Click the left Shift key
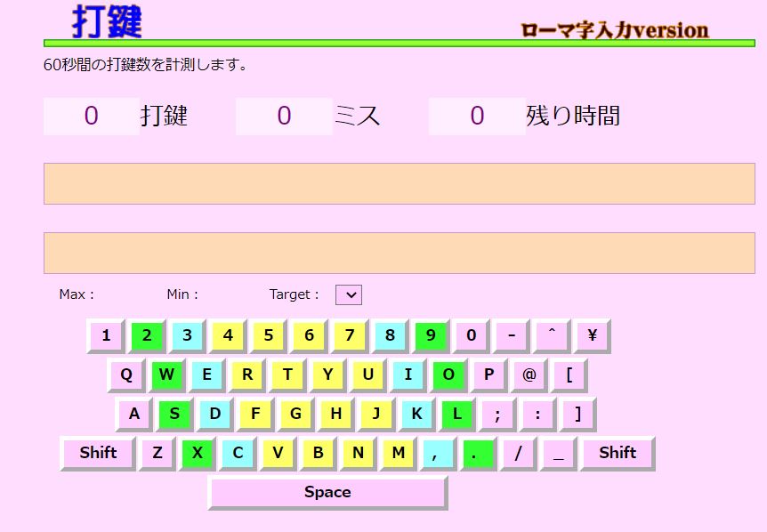This screenshot has height=532, width=767. (x=98, y=453)
